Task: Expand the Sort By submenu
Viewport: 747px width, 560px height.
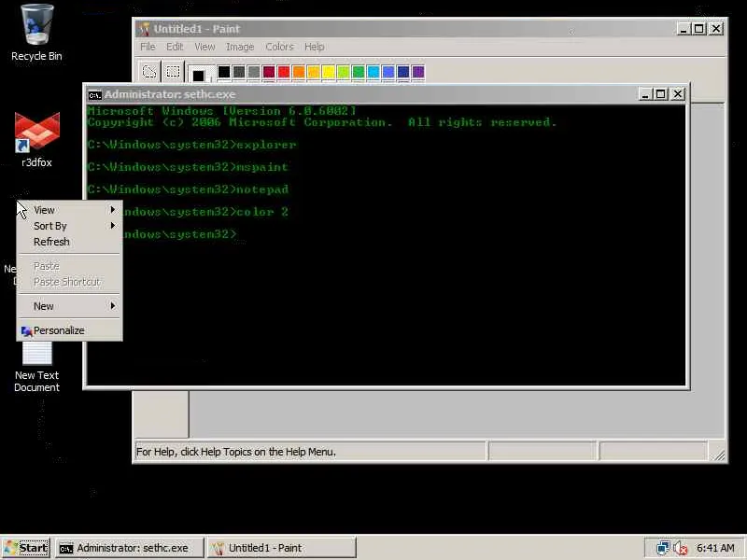Action: coord(69,226)
